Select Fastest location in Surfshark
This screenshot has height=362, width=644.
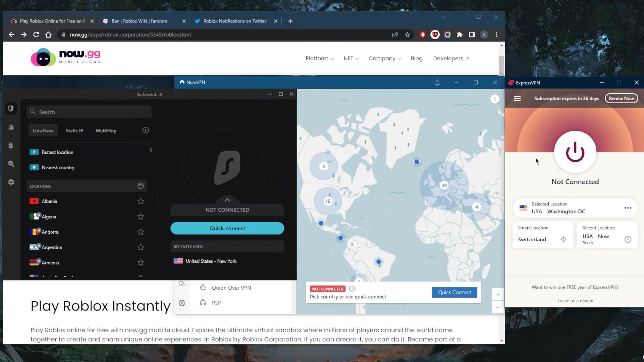pyautogui.click(x=87, y=152)
